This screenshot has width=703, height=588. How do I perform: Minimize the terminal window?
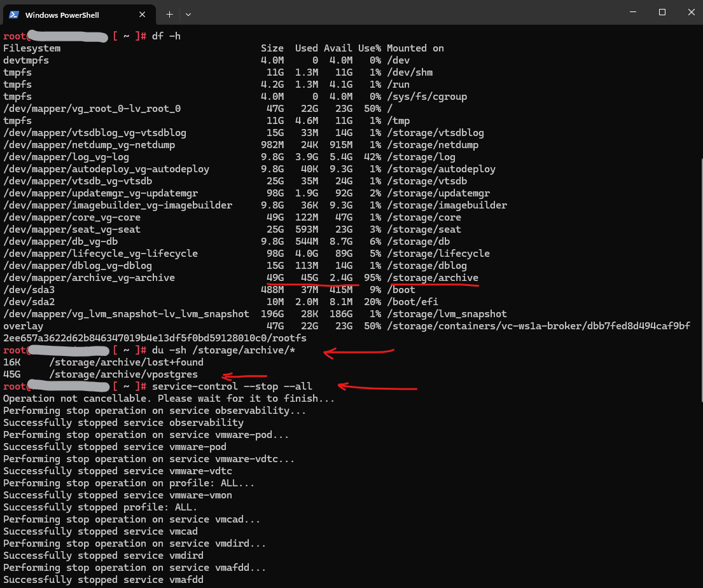[632, 12]
